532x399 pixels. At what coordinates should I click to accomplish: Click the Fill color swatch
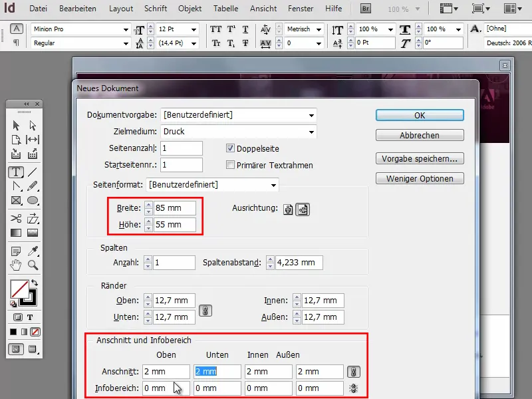pyautogui.click(x=18, y=289)
